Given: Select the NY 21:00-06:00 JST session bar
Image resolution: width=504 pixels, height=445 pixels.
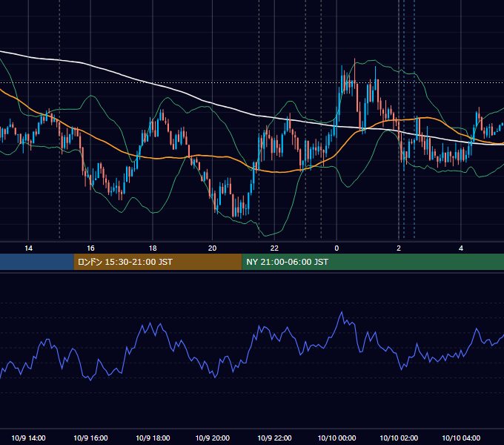Looking at the screenshot, I should (x=373, y=262).
